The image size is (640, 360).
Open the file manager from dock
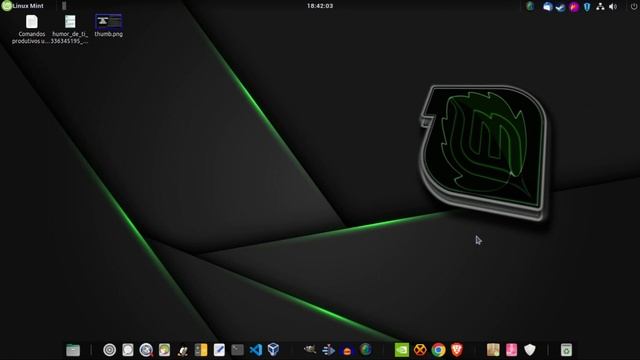point(73,350)
